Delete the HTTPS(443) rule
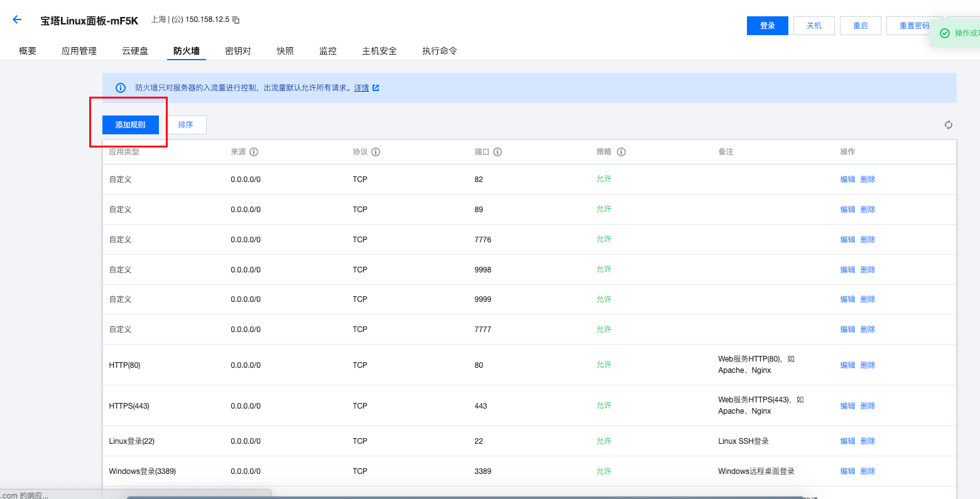980x499 pixels. tap(868, 406)
